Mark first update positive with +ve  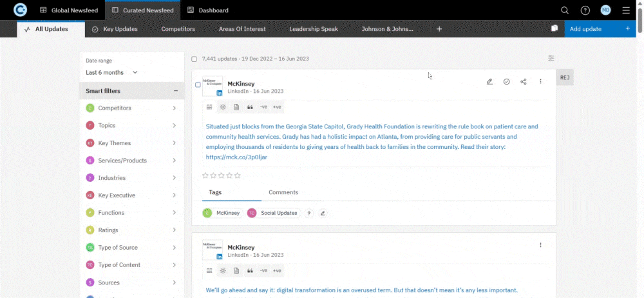(277, 107)
